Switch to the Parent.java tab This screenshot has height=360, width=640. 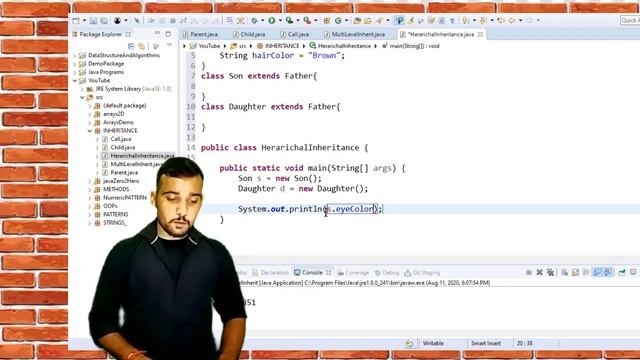coord(200,34)
